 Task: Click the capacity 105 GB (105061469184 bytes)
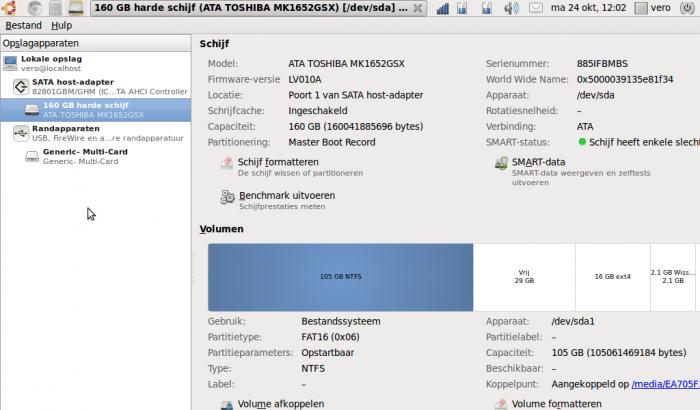[619, 352]
